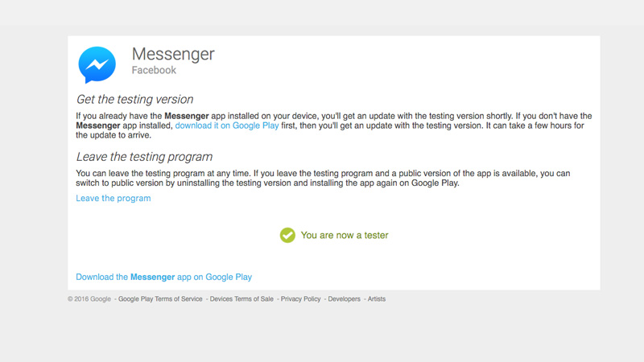Click the paragraph starting "You can leave"
The image size is (644, 362).
pyautogui.click(x=322, y=178)
